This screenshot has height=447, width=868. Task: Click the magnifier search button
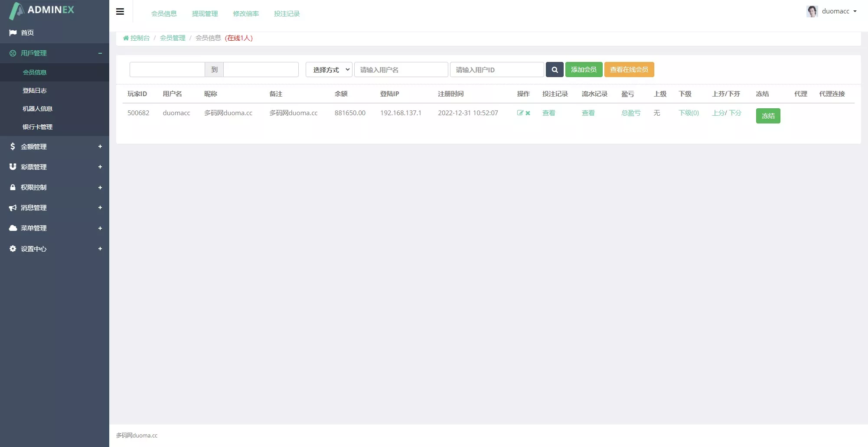[x=555, y=70]
